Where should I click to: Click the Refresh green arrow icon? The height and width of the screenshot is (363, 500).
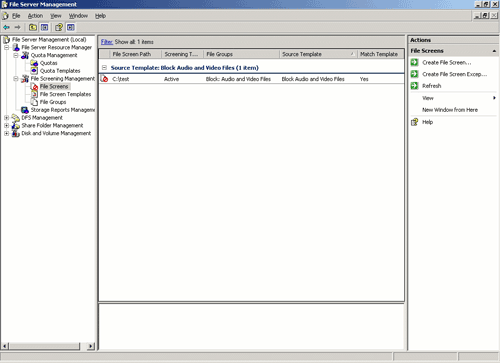pos(414,86)
